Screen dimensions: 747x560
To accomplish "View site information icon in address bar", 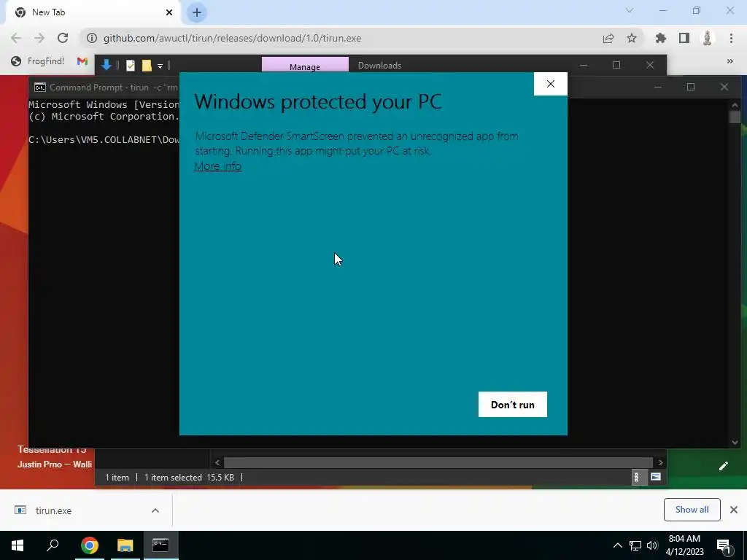I will click(x=91, y=38).
